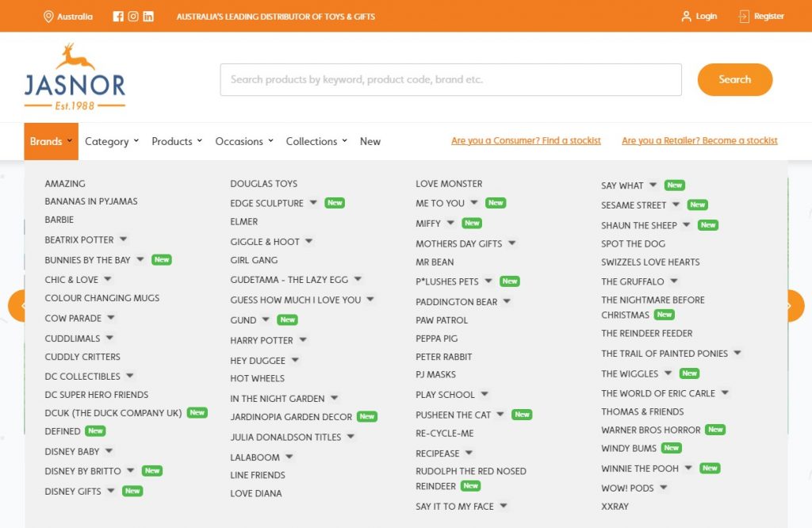The width and height of the screenshot is (812, 528).
Task: Click the LinkedIn icon in header
Action: point(148,17)
